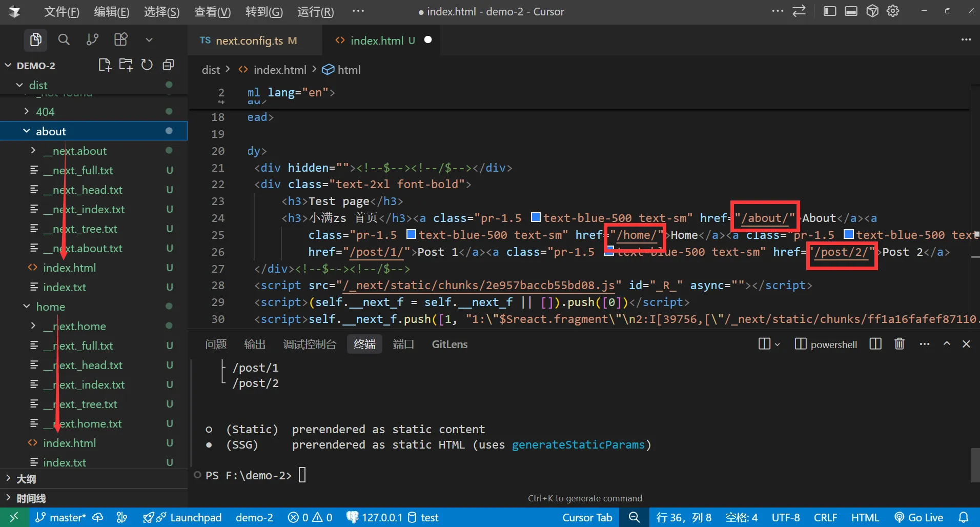Screen dimensions: 980x527
Task: Open the Search view icon
Action: 64,39
